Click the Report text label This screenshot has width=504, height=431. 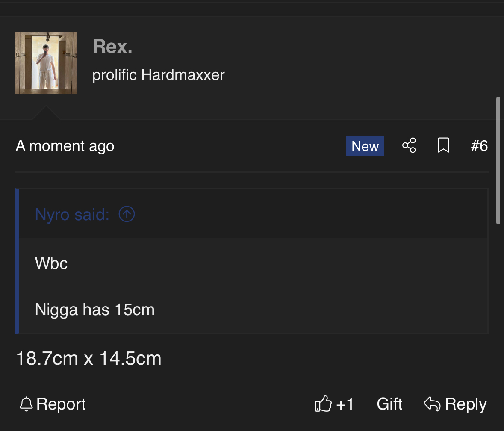pos(61,404)
